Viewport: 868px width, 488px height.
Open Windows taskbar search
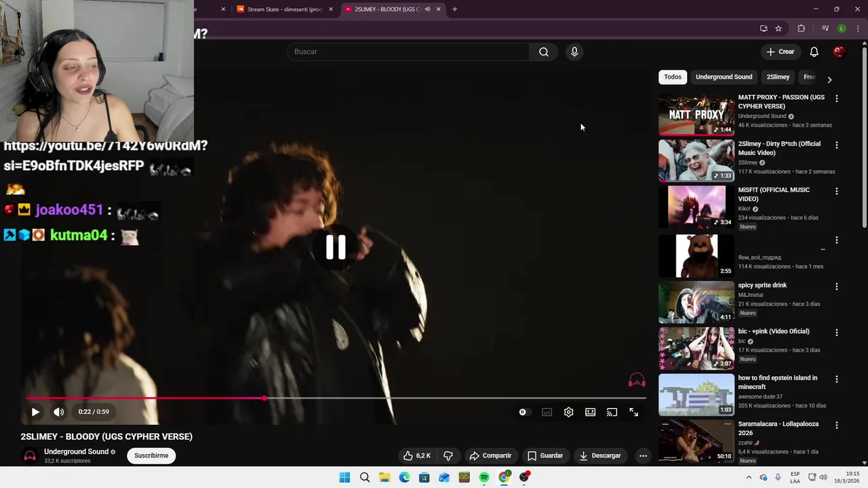click(x=365, y=477)
